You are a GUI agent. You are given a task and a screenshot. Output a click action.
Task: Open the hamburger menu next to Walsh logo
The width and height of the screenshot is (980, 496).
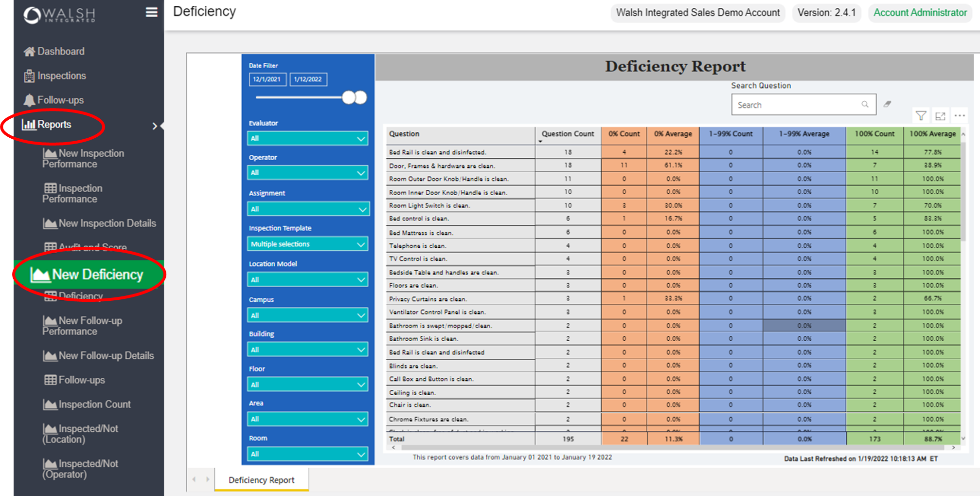click(x=151, y=12)
